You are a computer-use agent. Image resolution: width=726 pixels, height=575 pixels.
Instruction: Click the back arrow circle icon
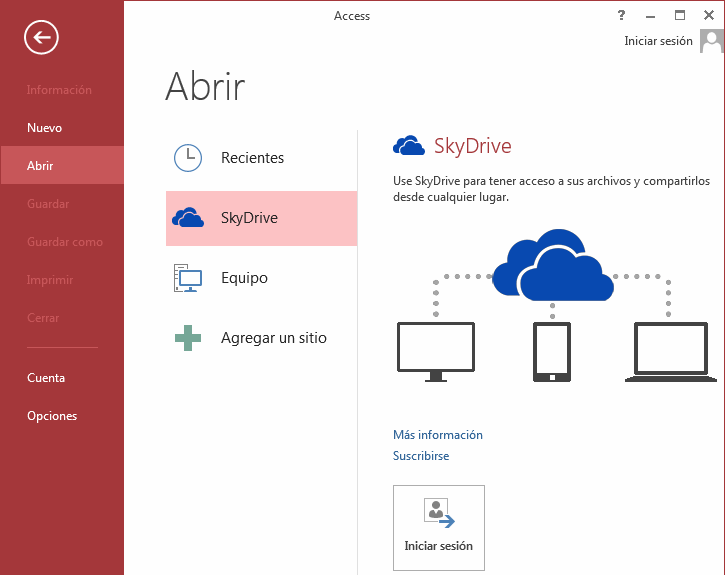click(x=41, y=38)
